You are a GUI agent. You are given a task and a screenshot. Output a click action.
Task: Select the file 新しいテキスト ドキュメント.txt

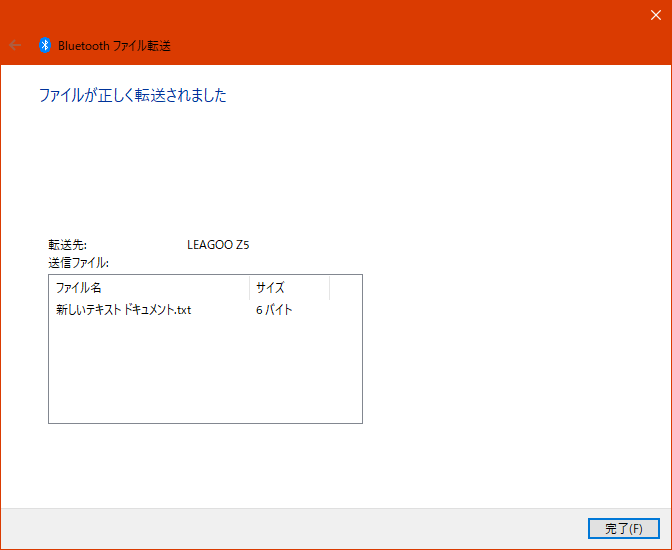[x=123, y=310]
